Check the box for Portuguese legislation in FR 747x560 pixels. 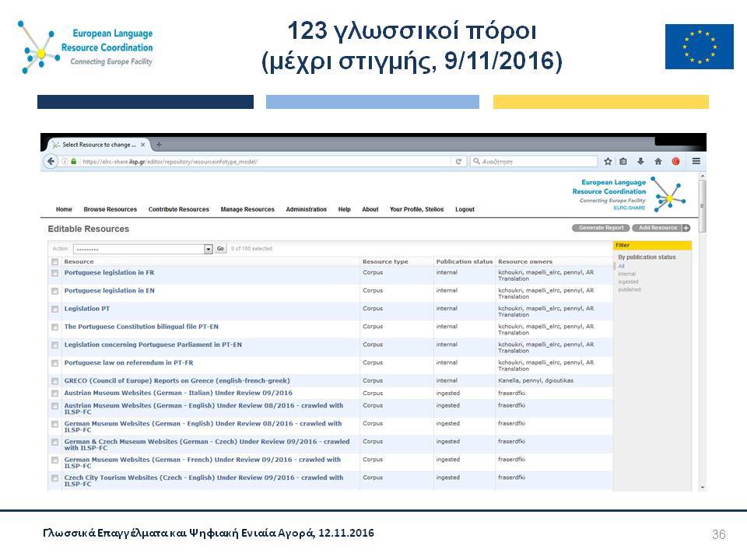coord(54,273)
